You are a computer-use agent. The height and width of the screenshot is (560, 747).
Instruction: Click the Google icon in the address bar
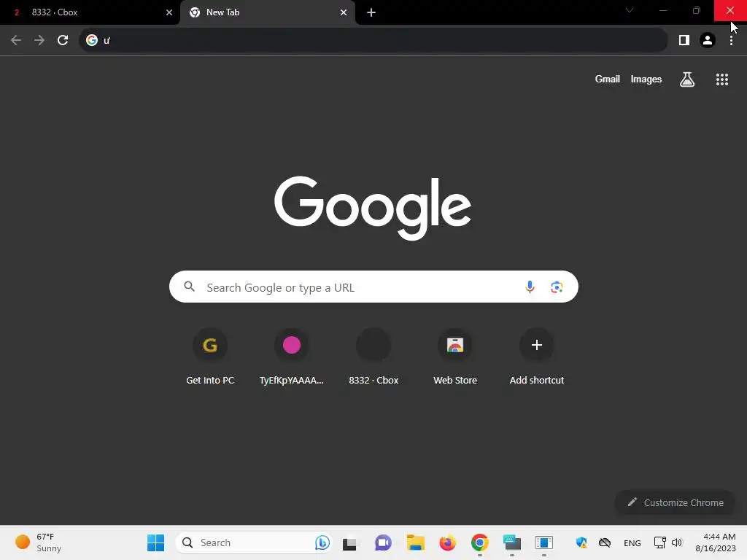92,41
